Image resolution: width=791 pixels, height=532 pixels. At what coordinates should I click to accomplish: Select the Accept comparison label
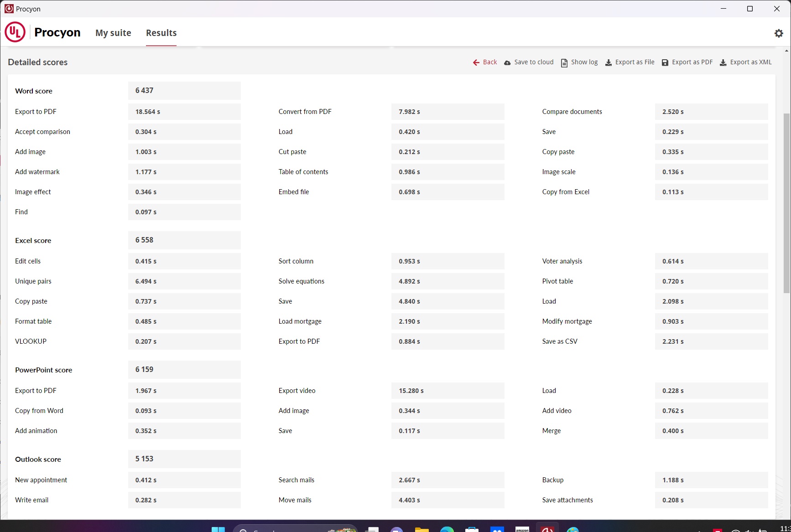(42, 132)
